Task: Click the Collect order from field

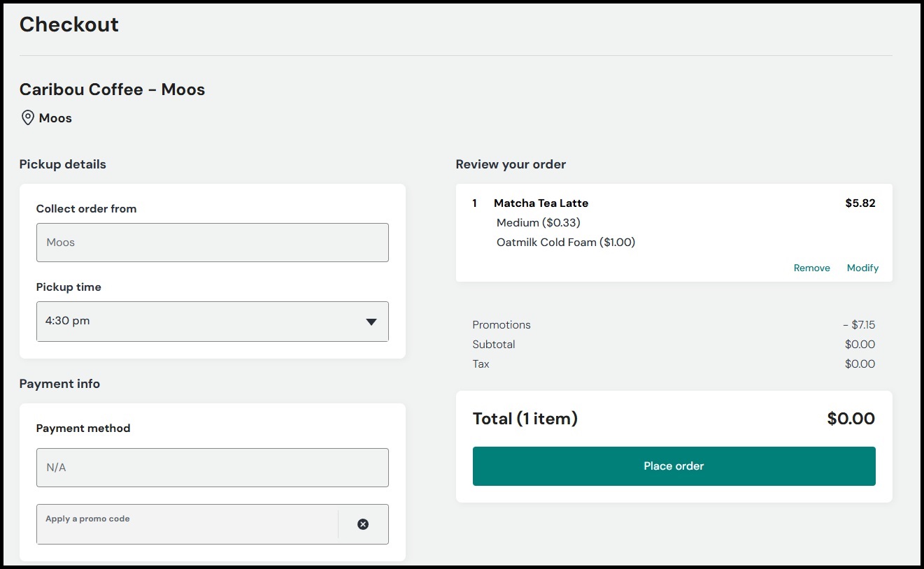Action: [212, 243]
